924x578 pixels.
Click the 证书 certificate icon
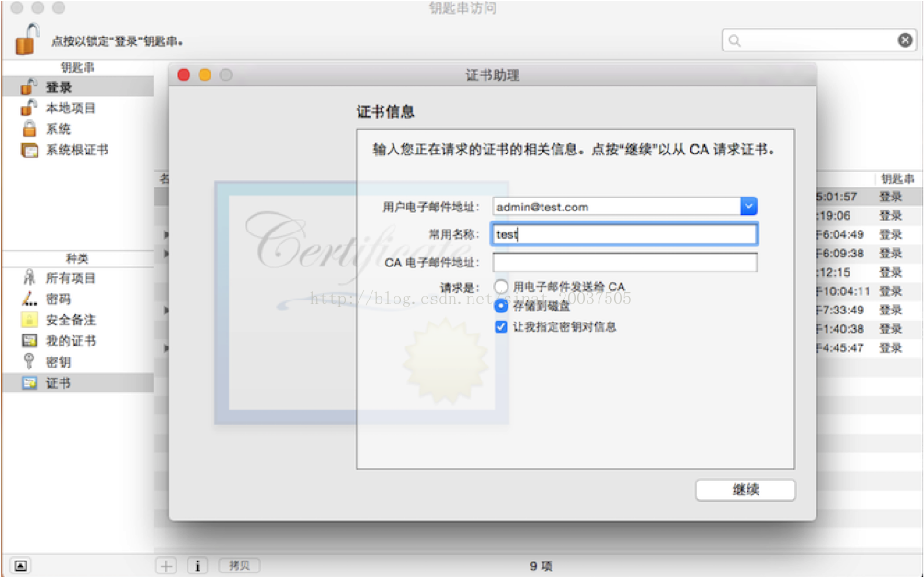tap(29, 383)
